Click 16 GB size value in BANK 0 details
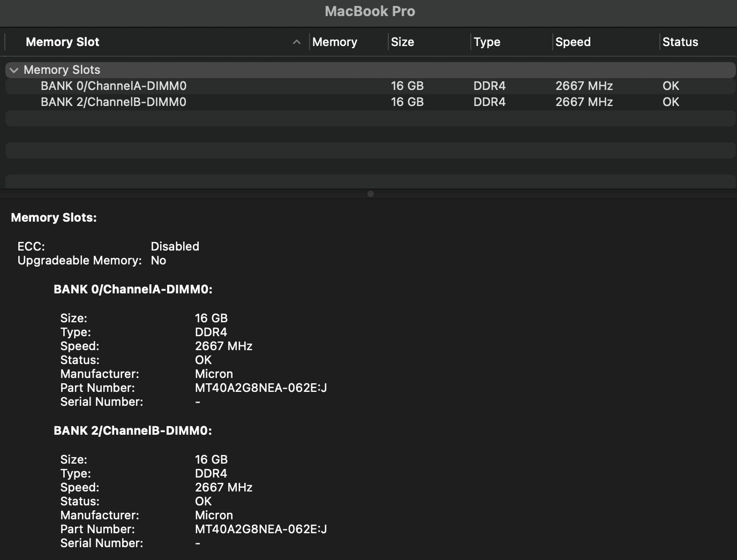 click(211, 318)
